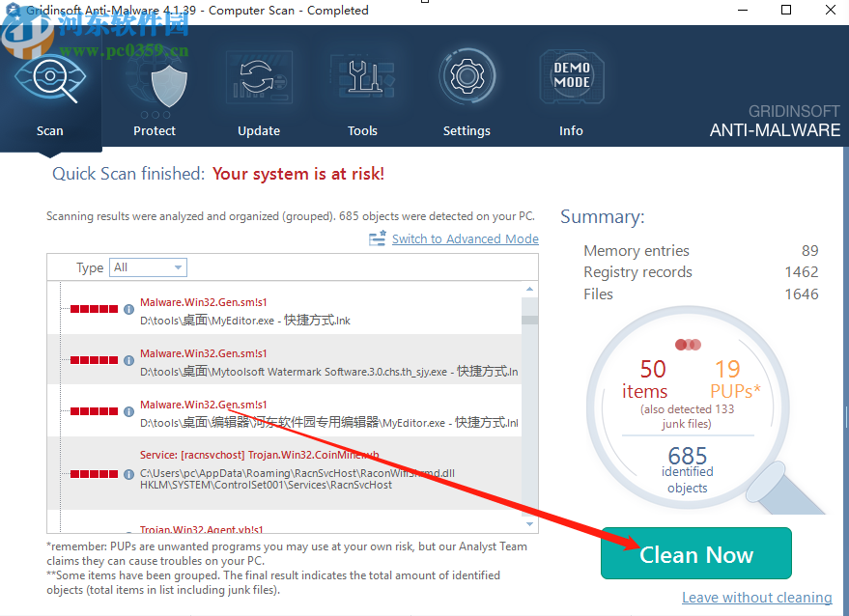Click the results list scrollbar thumb
849x616 pixels.
(x=529, y=320)
